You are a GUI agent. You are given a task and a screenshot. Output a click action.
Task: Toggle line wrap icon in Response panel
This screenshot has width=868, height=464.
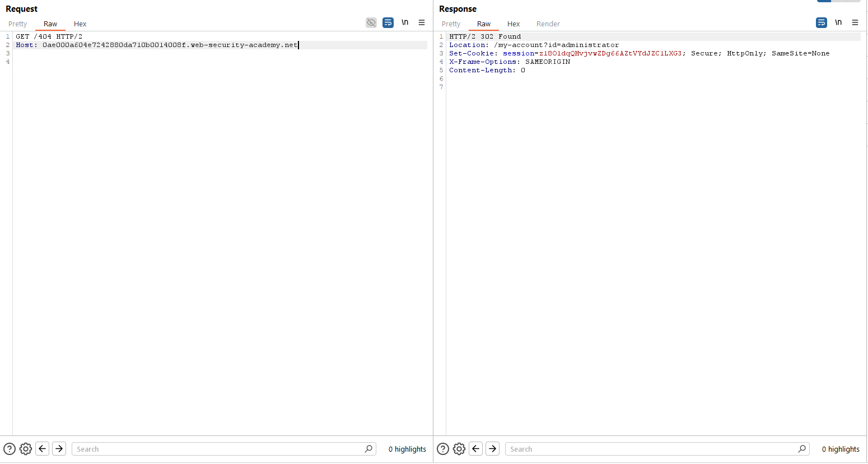point(822,23)
